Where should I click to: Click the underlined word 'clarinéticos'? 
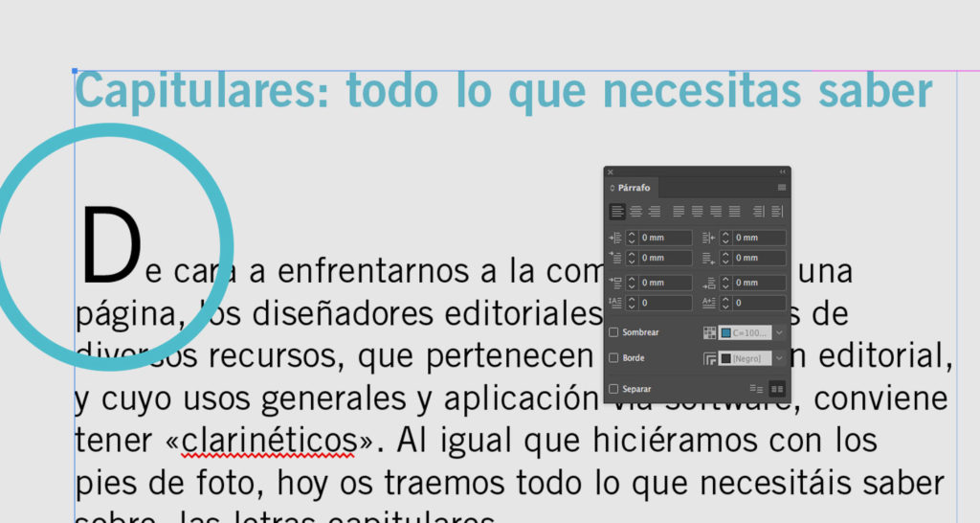(x=269, y=441)
